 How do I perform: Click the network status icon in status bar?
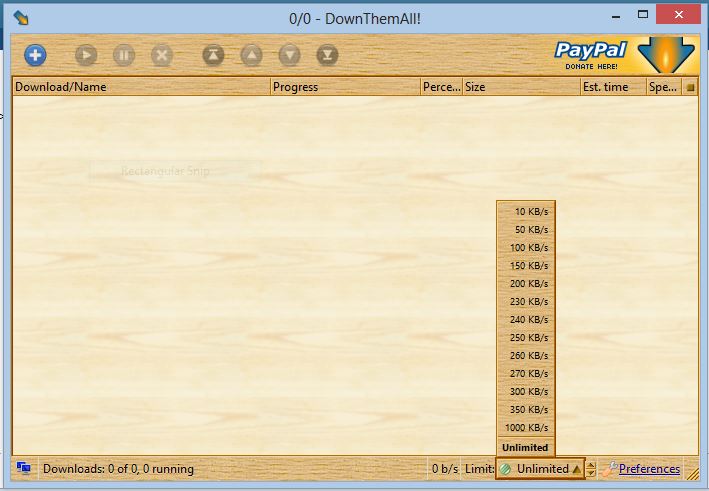[24, 468]
